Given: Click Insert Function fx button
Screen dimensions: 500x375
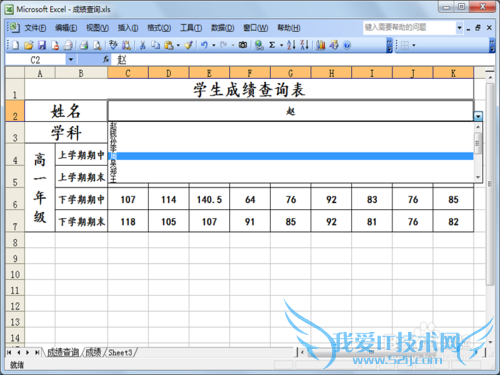Looking at the screenshot, I should tap(106, 60).
